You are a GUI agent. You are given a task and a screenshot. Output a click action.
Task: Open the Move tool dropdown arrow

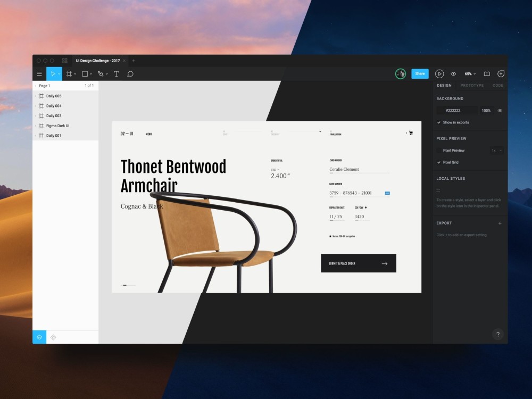(x=60, y=73)
